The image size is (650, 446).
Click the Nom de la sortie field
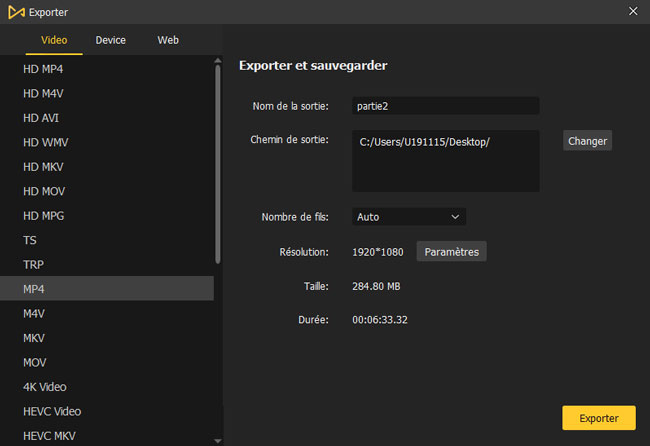[x=445, y=106]
